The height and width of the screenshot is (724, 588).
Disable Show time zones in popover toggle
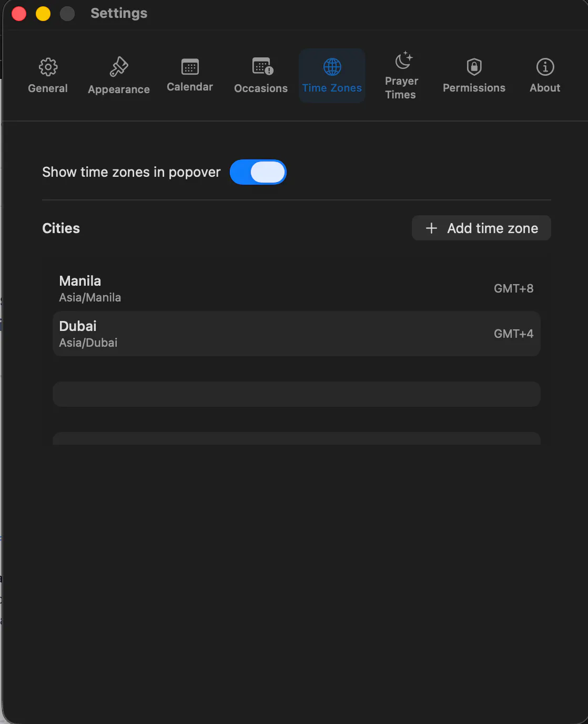258,172
